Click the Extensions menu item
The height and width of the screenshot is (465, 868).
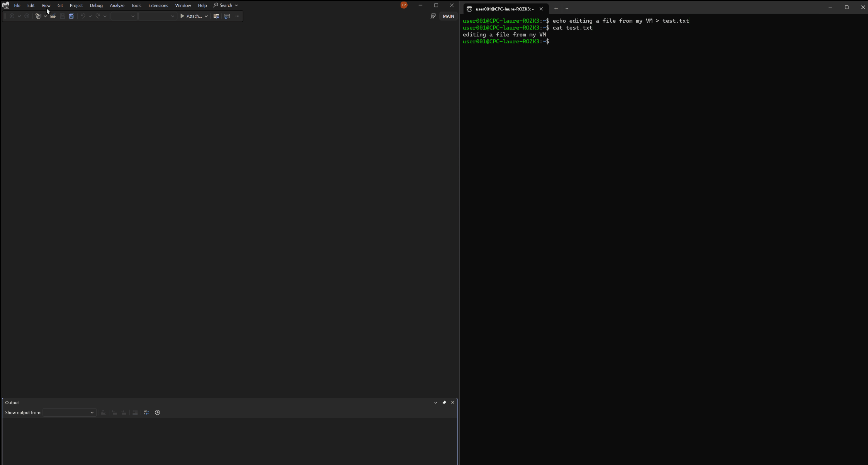click(158, 5)
